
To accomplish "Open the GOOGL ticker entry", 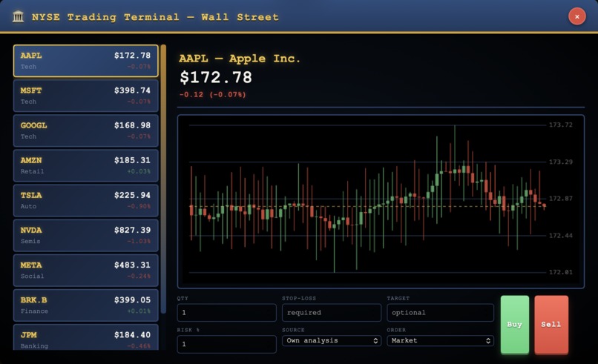I will point(86,130).
